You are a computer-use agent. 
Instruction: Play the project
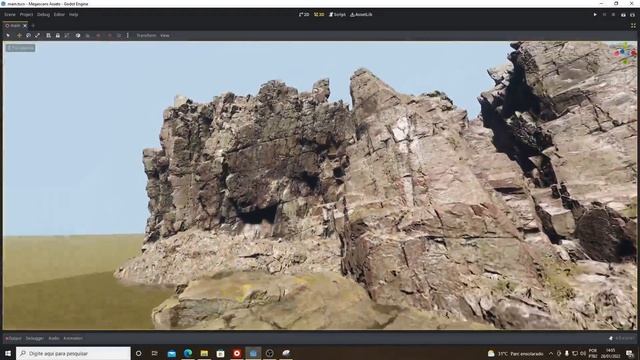pos(595,14)
